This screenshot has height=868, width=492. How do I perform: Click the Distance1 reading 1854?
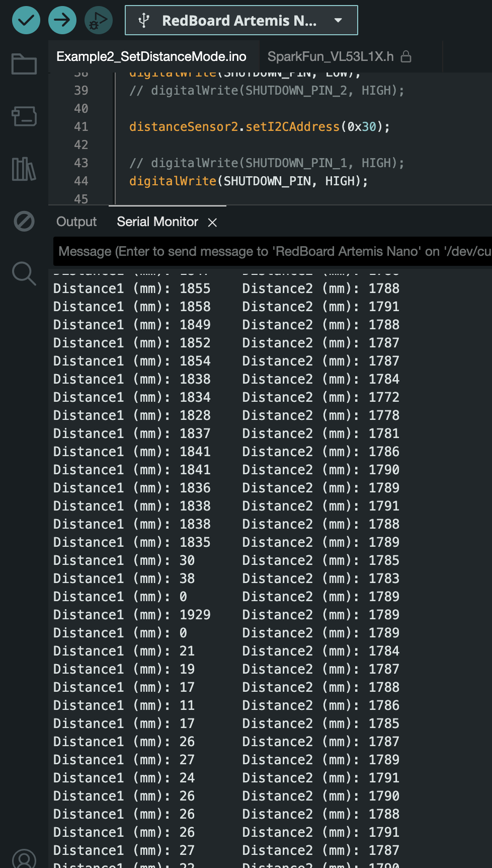(195, 361)
